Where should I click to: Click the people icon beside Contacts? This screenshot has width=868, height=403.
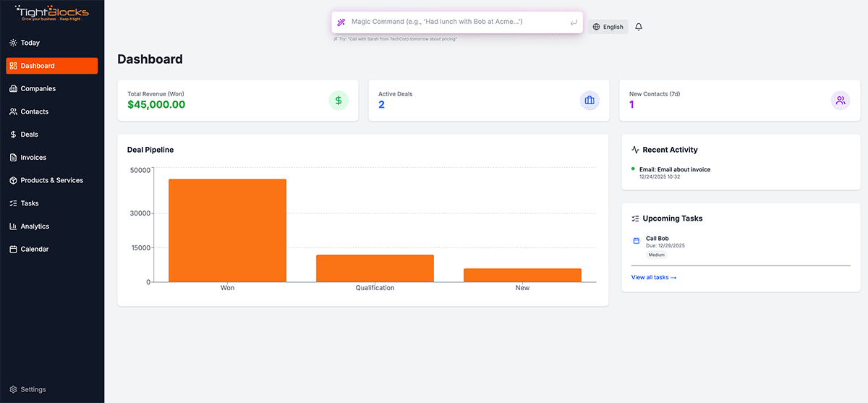tap(13, 111)
